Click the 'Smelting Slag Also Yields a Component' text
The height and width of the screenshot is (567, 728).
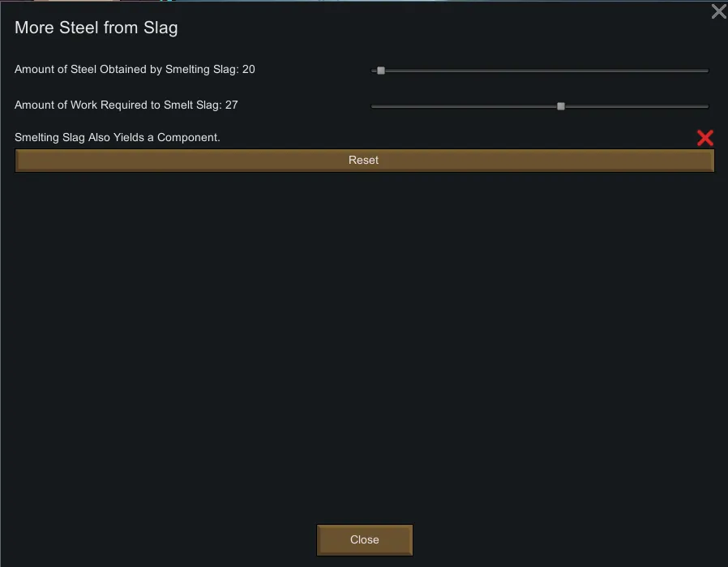click(x=117, y=138)
